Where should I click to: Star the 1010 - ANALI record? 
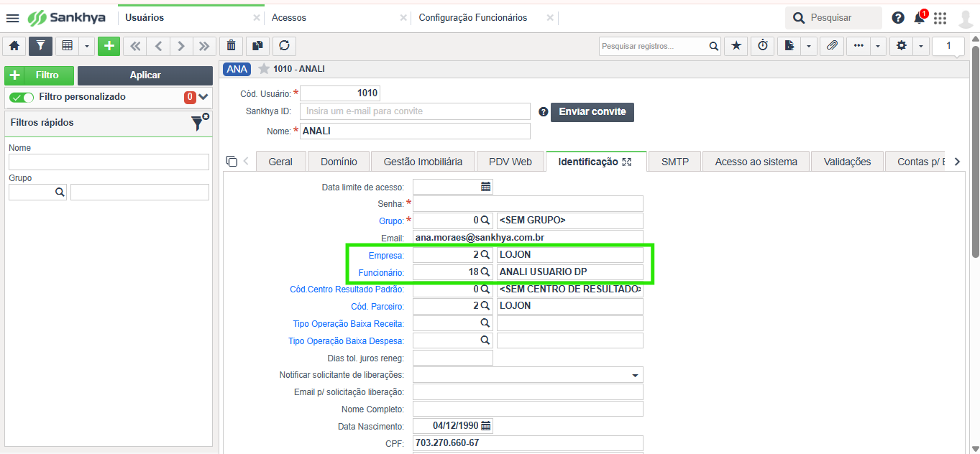[x=264, y=69]
